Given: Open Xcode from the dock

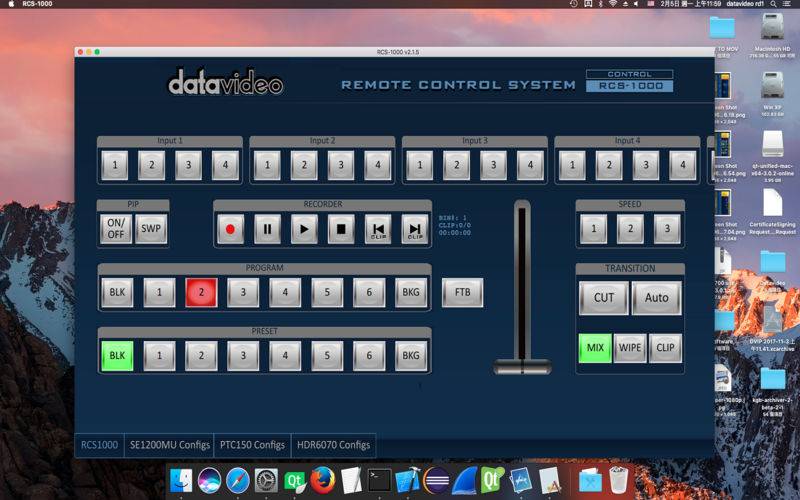Looking at the screenshot, I should coord(407,480).
